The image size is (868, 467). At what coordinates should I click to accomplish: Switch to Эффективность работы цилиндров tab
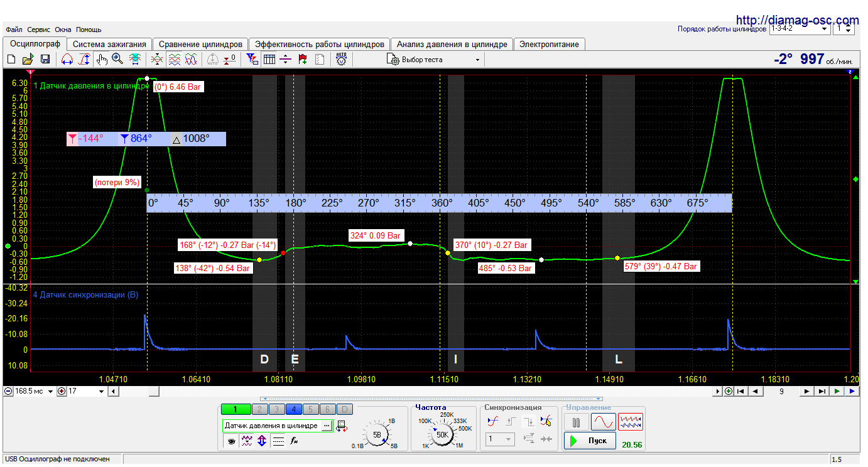tap(319, 44)
